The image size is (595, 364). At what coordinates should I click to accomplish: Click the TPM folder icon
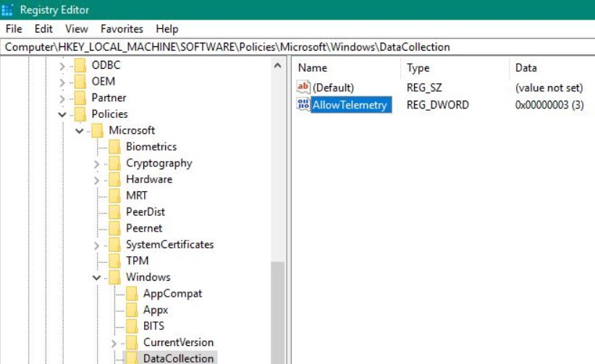(x=114, y=261)
